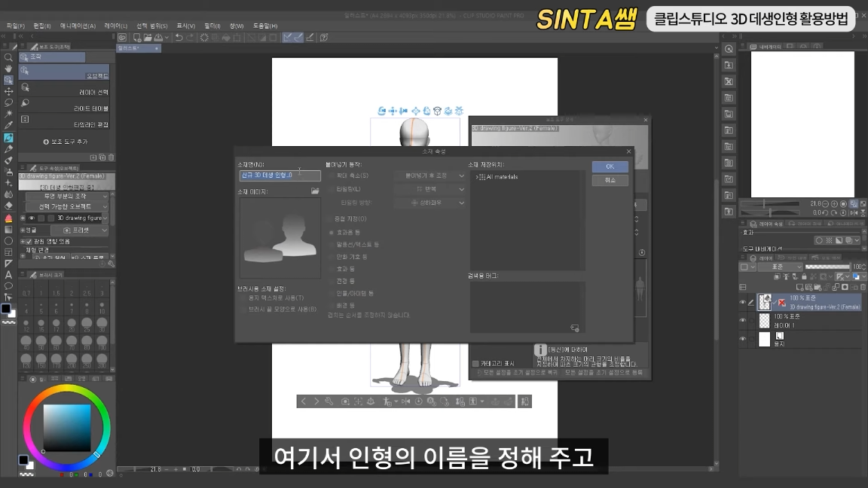868x488 pixels.
Task: Click 취소 cancel button in dialog
Action: (610, 181)
